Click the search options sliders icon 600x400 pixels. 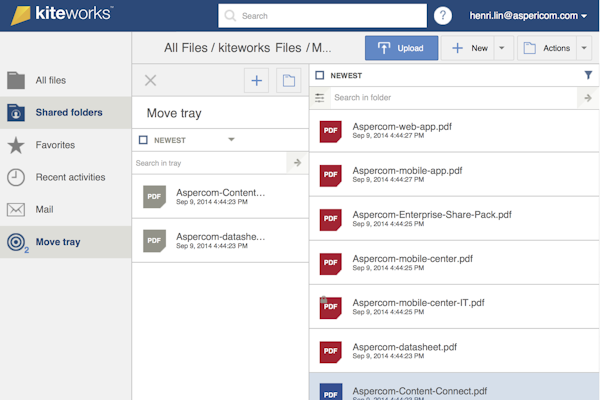[320, 98]
